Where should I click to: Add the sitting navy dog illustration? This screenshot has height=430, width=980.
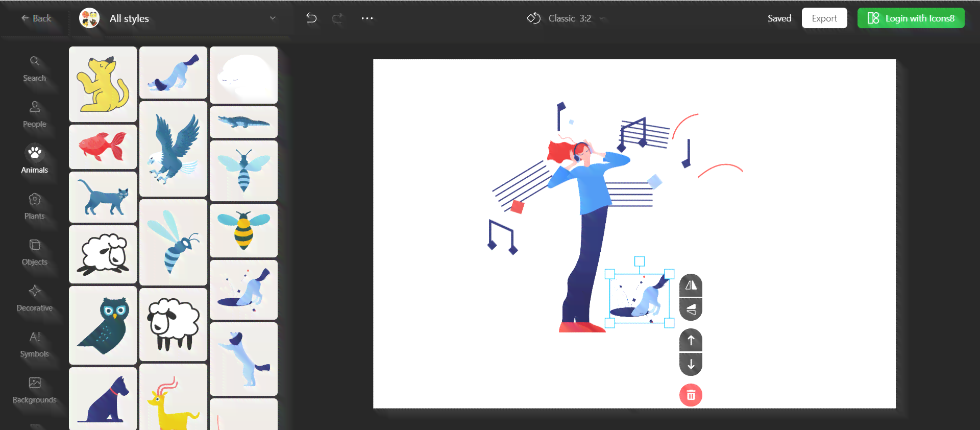[x=103, y=398]
